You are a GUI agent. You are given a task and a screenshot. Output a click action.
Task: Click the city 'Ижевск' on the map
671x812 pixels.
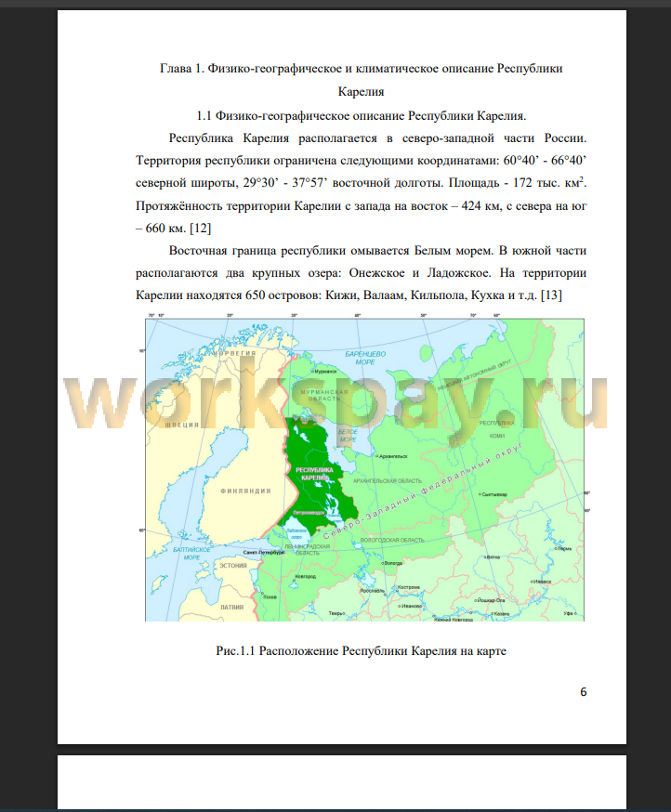tap(543, 582)
